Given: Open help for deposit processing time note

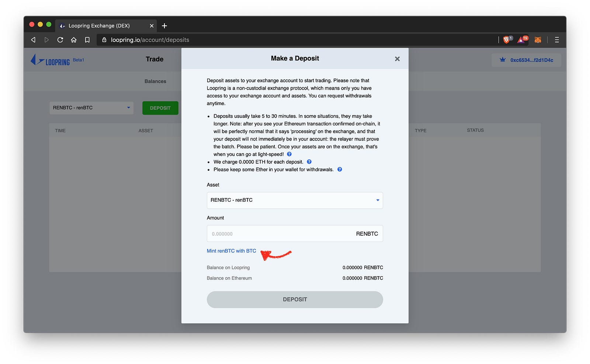Looking at the screenshot, I should point(289,154).
